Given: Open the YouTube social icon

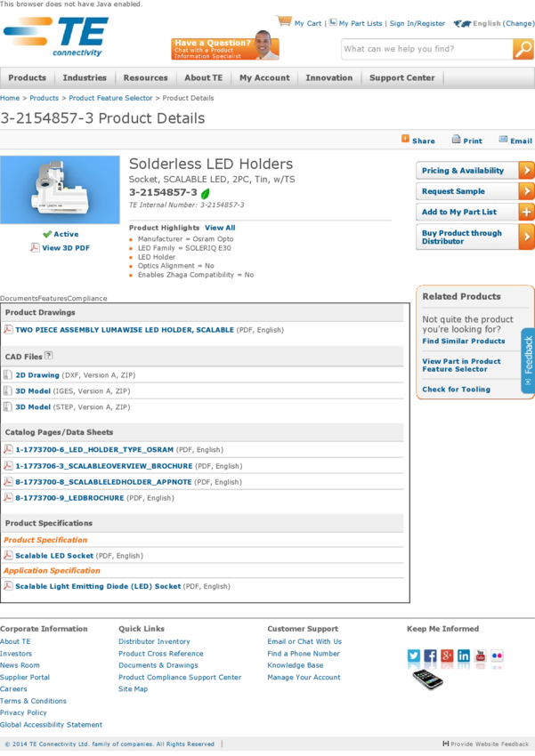Looking at the screenshot, I should coord(481,655).
